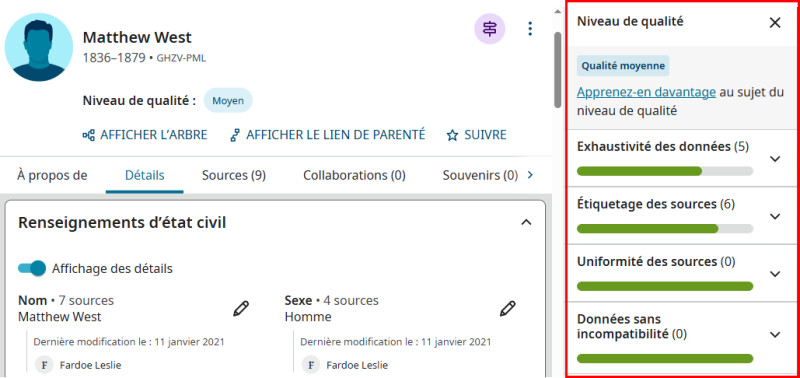Click the page vertical scrollbar
Image resolution: width=800 pixels, height=378 pixels.
(558, 70)
